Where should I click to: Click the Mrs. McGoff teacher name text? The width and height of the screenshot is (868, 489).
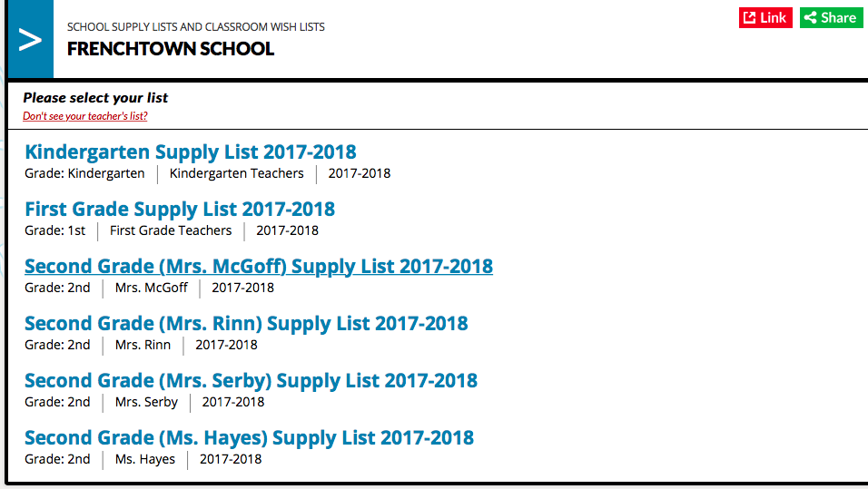(151, 288)
